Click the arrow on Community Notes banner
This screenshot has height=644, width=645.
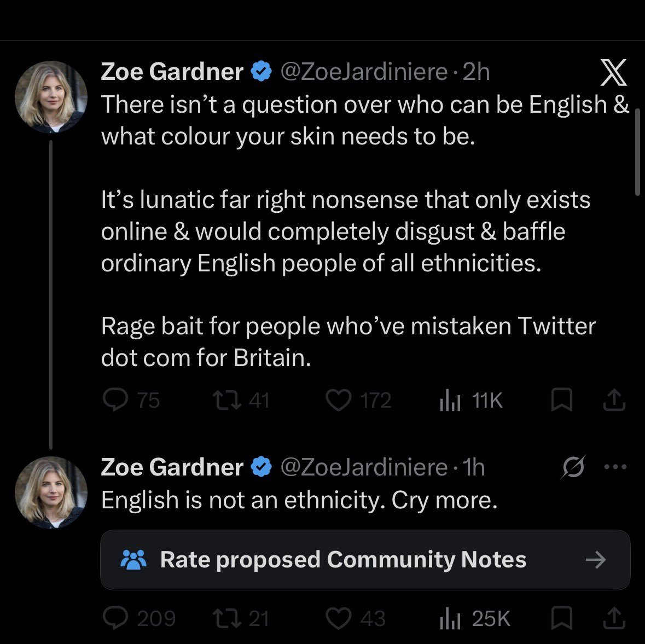pos(596,560)
